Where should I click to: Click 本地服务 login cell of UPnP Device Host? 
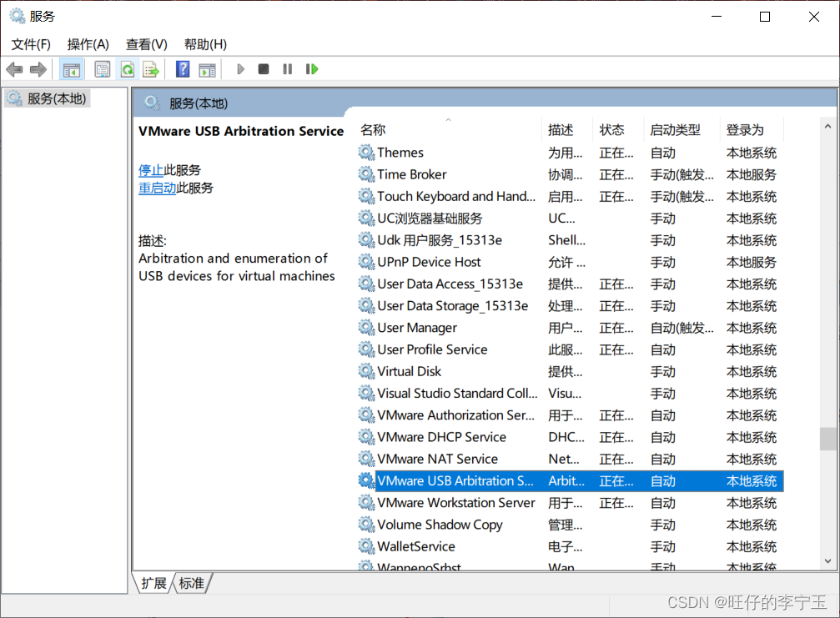751,262
